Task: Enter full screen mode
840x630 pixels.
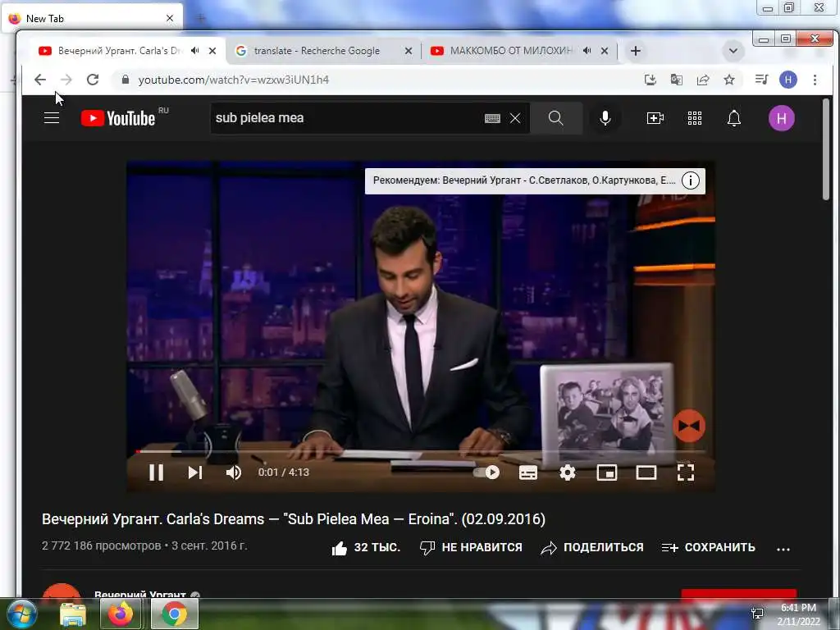Action: tap(686, 472)
